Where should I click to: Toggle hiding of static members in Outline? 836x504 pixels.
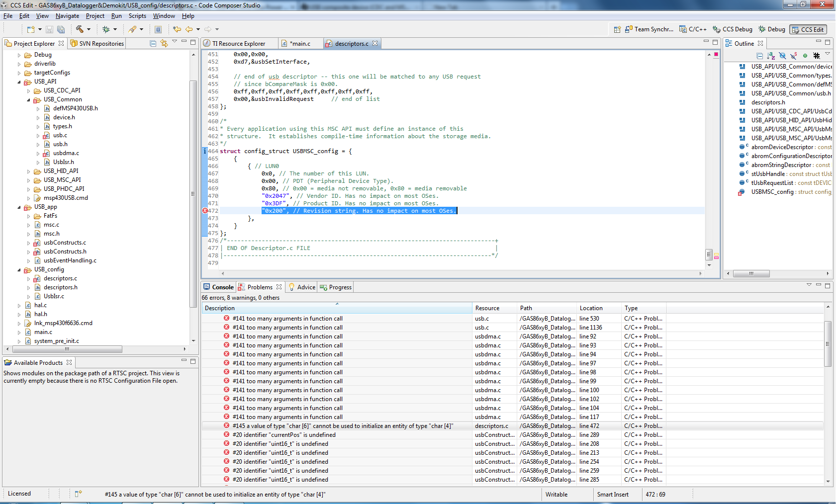[793, 56]
